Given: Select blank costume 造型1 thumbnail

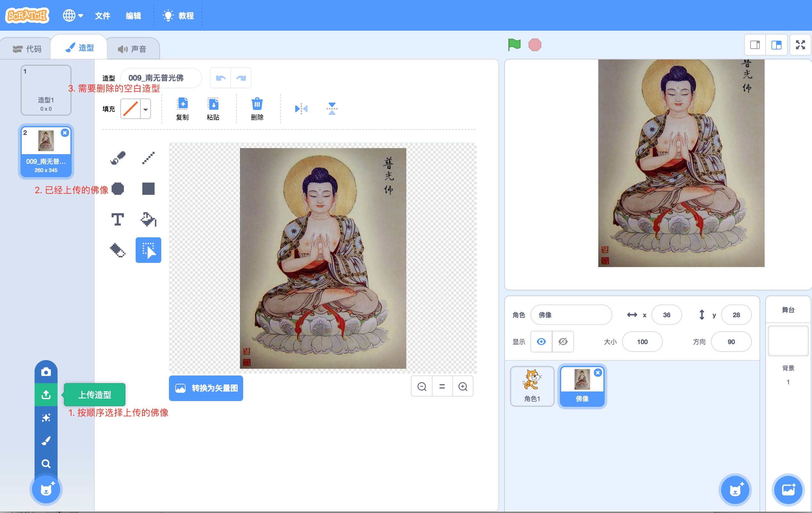Looking at the screenshot, I should click(46, 90).
